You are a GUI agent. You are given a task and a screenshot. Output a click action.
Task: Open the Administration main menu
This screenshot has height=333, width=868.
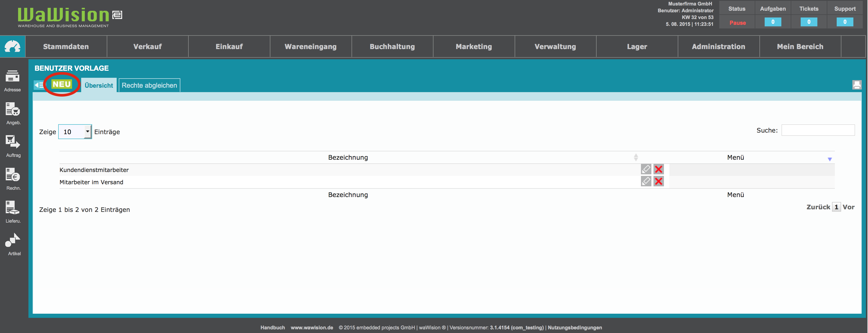tap(718, 46)
